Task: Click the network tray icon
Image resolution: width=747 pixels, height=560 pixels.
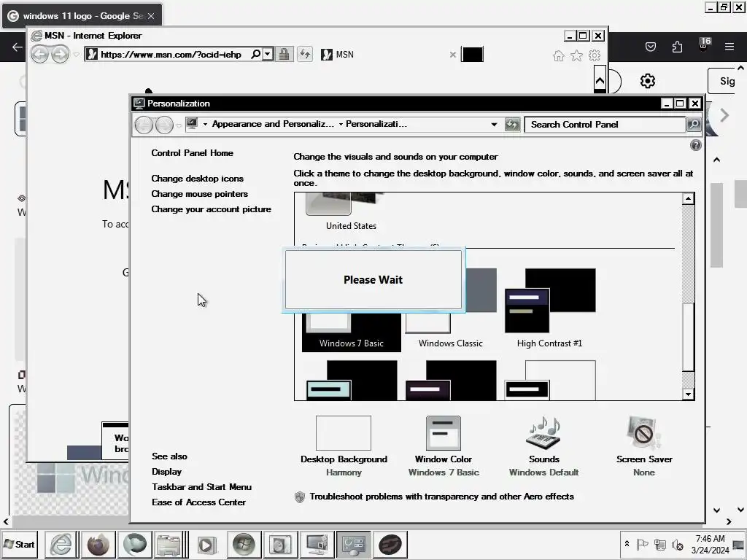Action: click(x=659, y=544)
